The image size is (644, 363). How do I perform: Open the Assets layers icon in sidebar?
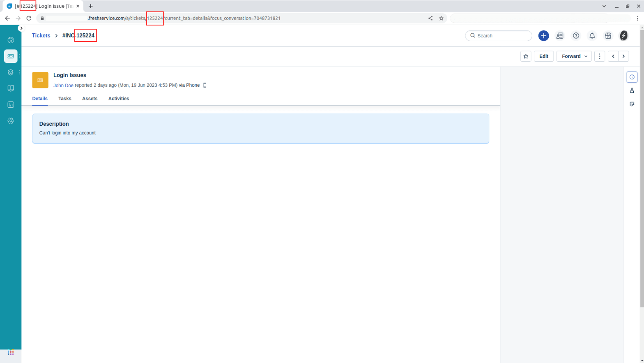click(11, 72)
